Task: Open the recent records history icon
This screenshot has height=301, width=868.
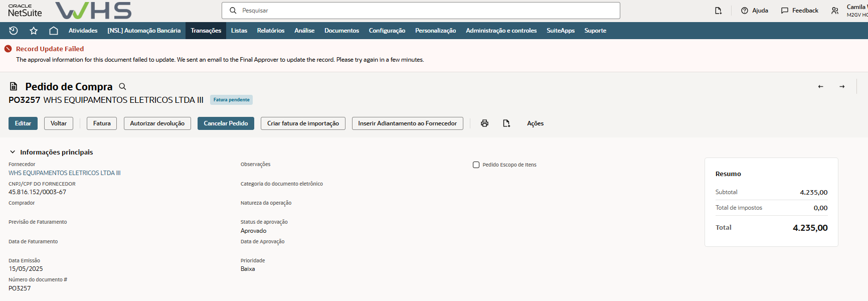Action: click(14, 31)
